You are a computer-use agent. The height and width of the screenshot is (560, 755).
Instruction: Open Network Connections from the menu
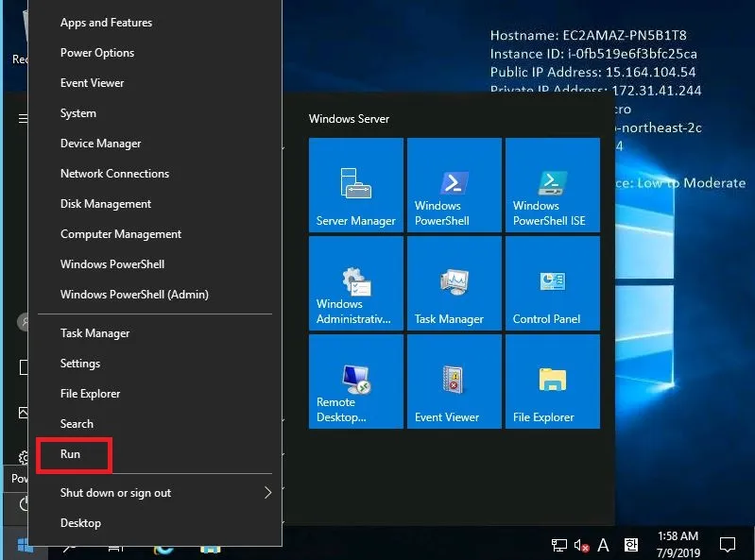pyautogui.click(x=114, y=174)
